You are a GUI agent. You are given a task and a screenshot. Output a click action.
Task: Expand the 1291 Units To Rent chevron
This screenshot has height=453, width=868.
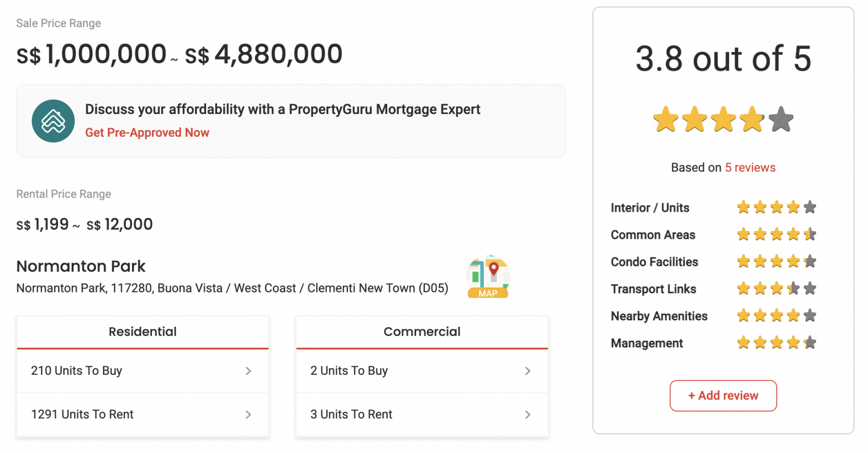point(248,414)
